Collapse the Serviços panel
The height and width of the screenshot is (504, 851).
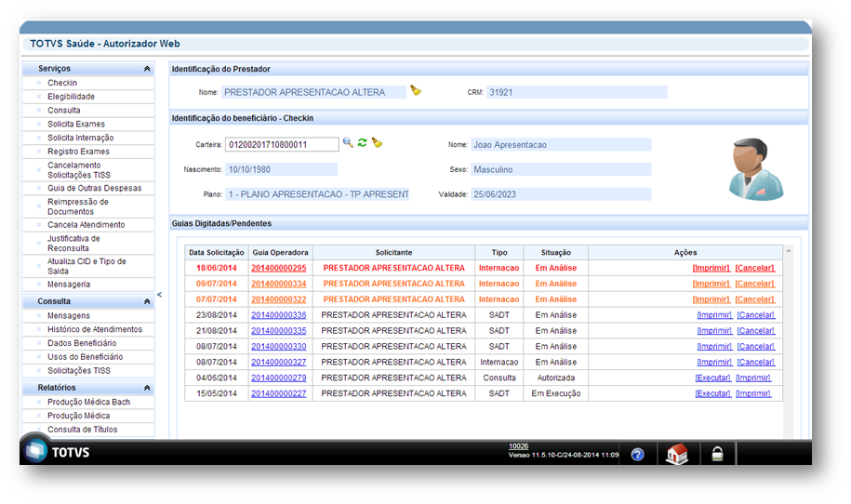[x=147, y=69]
